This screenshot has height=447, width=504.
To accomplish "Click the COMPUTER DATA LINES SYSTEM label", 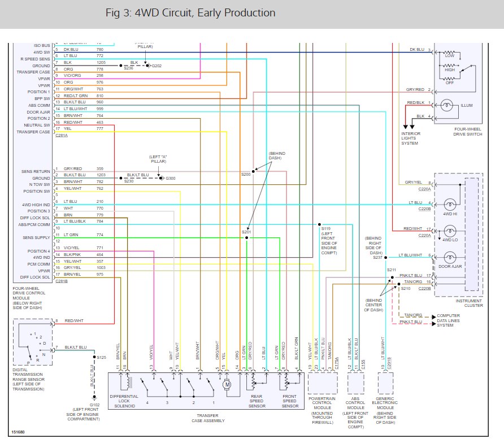I will [x=448, y=320].
